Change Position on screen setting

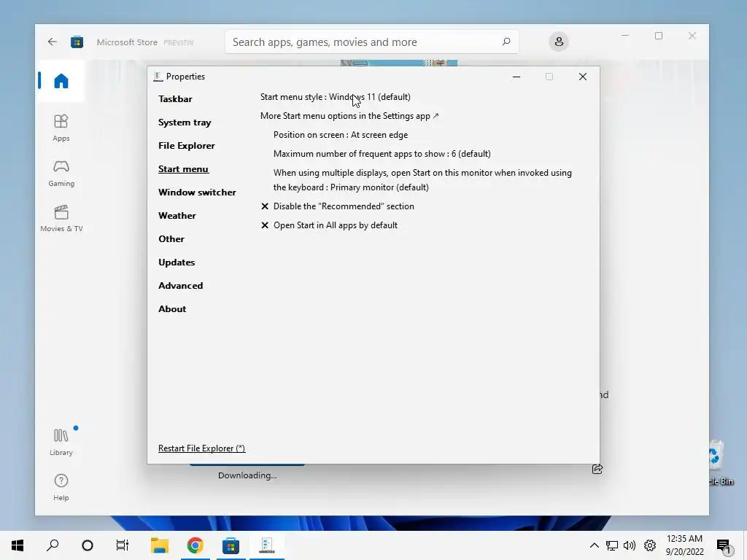(x=340, y=135)
